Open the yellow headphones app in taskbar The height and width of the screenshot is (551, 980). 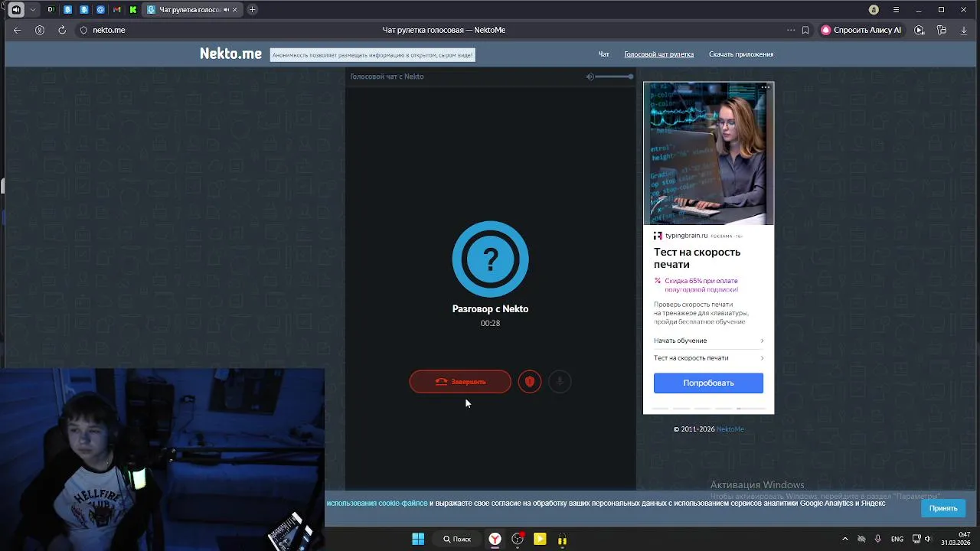(562, 539)
